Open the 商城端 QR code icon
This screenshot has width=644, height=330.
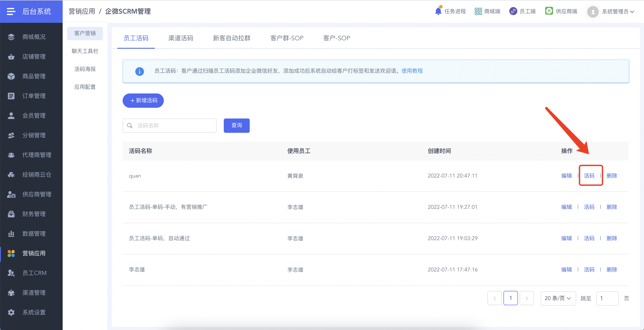[x=478, y=11]
